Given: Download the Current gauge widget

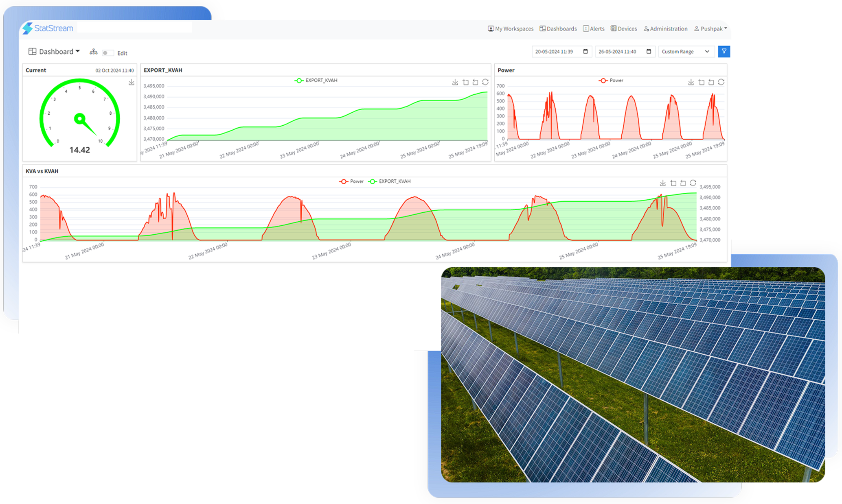Looking at the screenshot, I should tap(132, 83).
